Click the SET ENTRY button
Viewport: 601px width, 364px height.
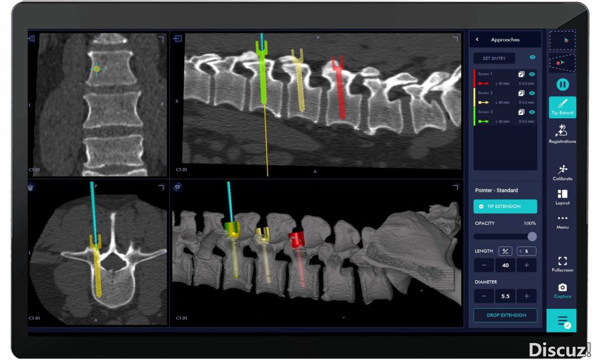[494, 58]
